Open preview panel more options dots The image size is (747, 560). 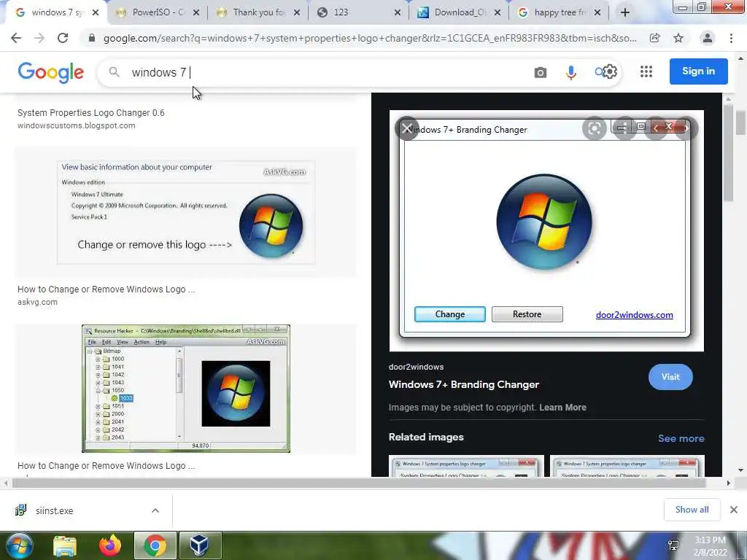(624, 128)
